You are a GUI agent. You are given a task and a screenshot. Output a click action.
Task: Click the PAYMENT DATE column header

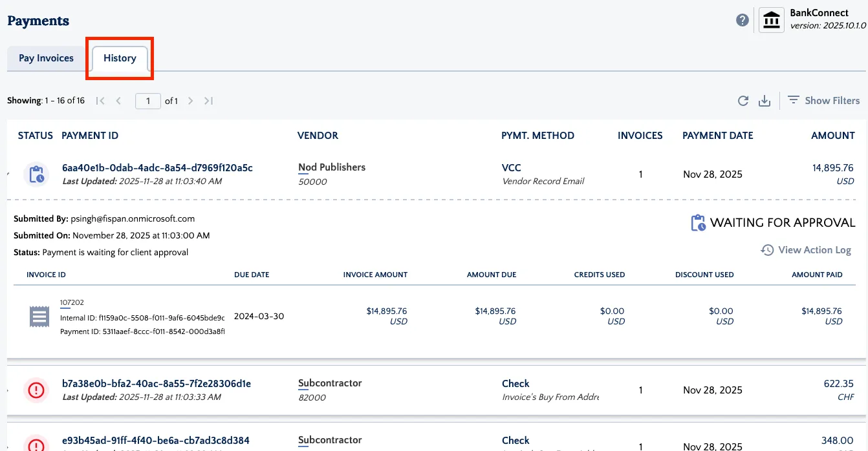718,136
